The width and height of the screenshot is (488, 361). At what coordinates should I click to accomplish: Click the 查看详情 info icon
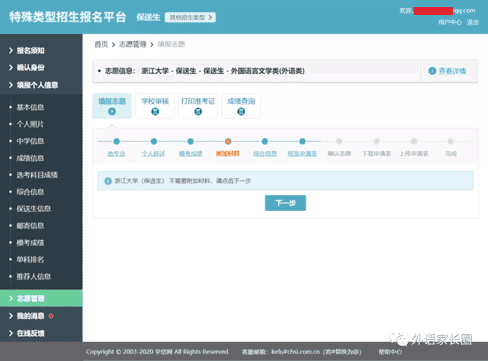click(432, 71)
